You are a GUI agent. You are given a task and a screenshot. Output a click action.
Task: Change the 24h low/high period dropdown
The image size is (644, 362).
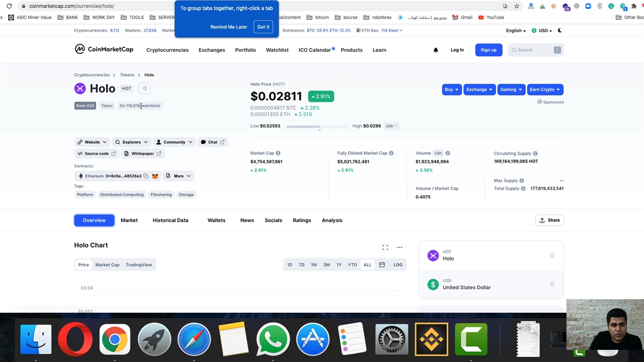click(391, 126)
